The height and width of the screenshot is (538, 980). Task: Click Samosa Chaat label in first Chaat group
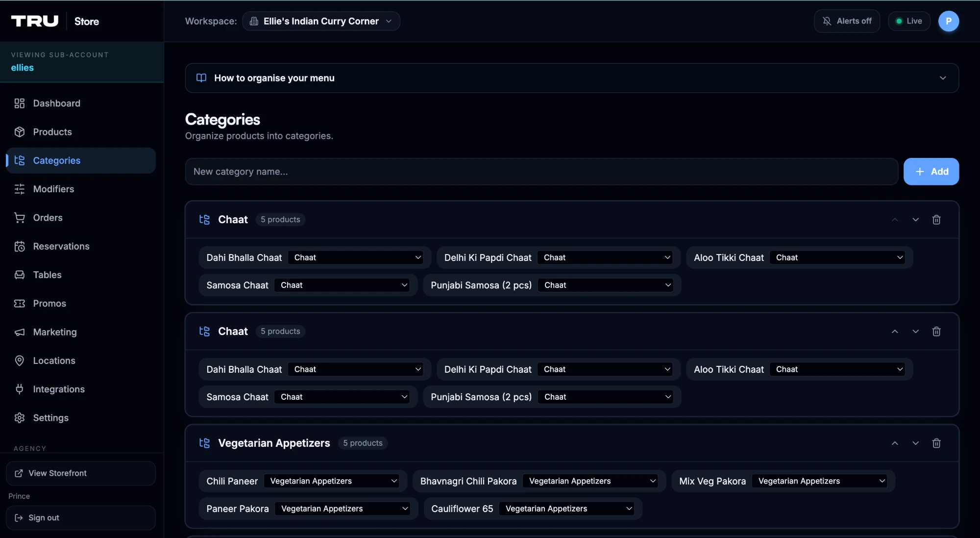[x=237, y=285]
